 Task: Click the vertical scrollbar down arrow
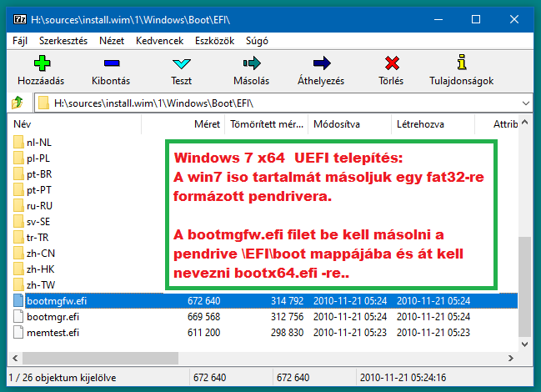525,344
